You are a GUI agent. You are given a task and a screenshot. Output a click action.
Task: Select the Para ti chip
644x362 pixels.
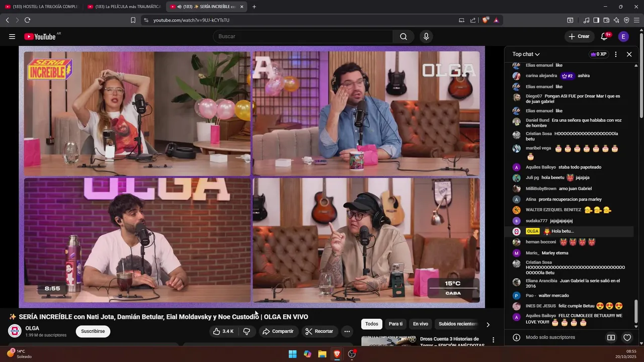click(395, 324)
